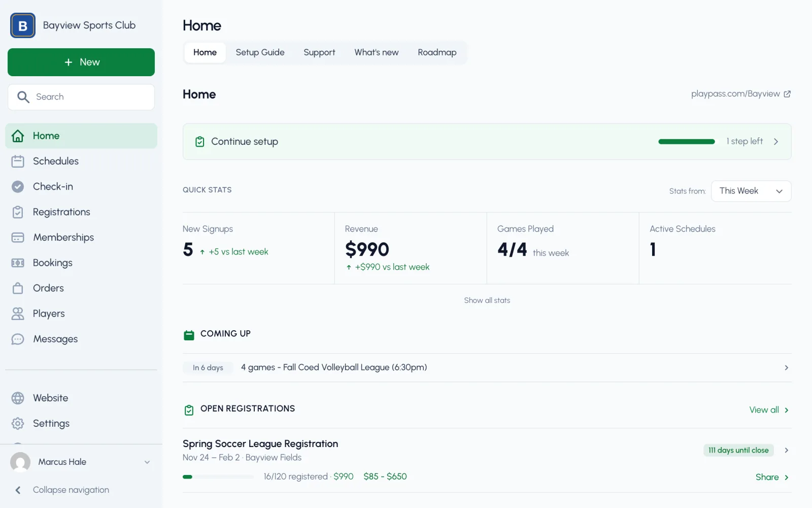
Task: Click the Coming Up calendar icon
Action: tap(189, 335)
